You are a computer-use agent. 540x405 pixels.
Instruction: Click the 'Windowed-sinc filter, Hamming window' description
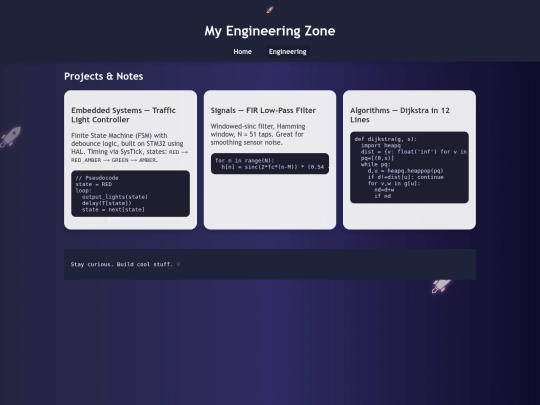258,134
